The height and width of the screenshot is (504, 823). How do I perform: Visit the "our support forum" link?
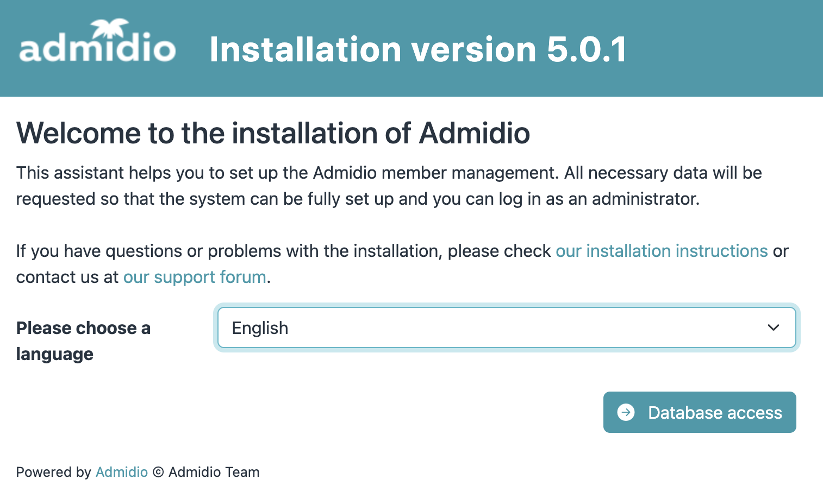(x=195, y=277)
